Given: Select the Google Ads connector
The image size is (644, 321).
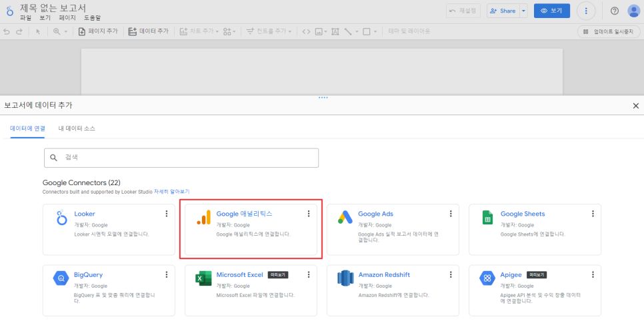Looking at the screenshot, I should pos(393,230).
